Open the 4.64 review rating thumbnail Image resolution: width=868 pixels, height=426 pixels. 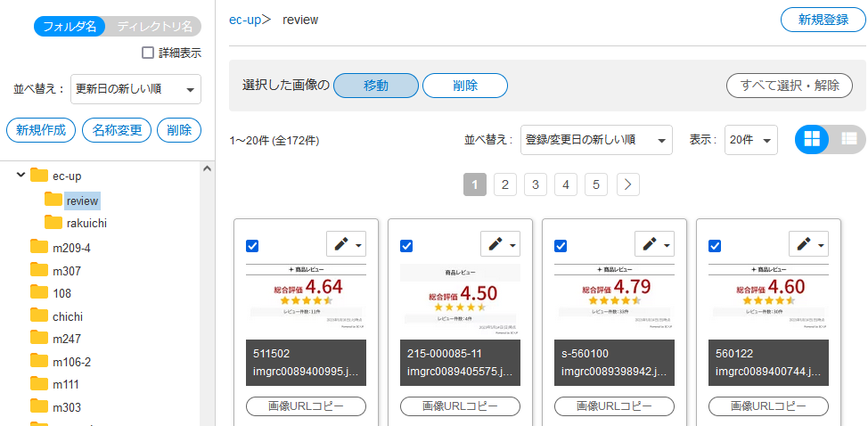pos(307,297)
